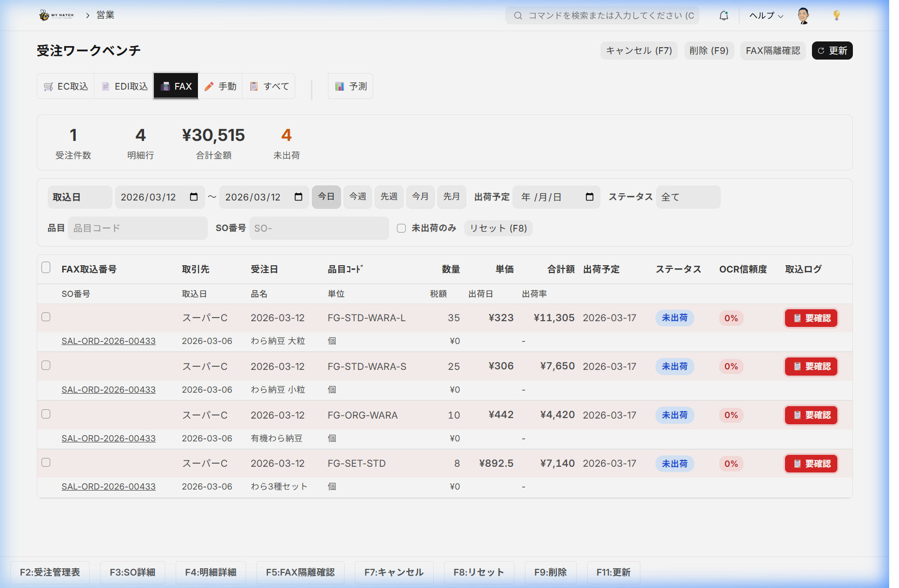Screen dimensions: 899x588
Task: Expand the ヘルプ dropdown menu
Action: coord(766,16)
